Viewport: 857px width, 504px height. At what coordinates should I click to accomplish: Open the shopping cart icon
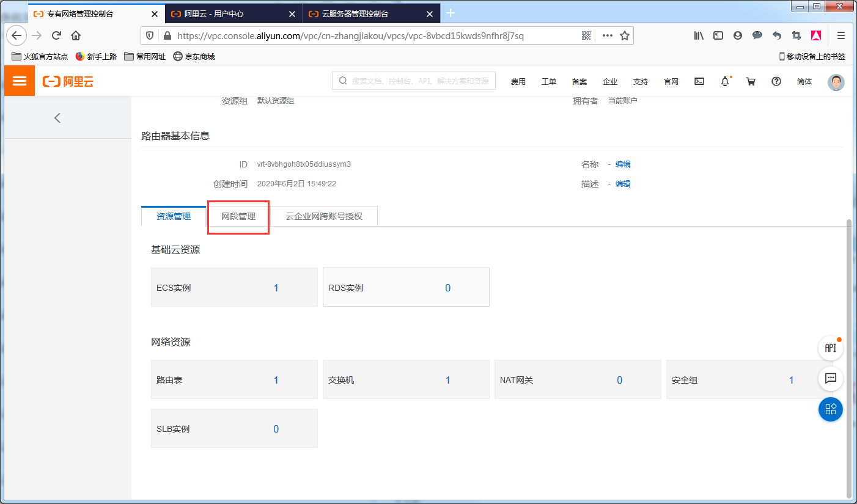[751, 81]
